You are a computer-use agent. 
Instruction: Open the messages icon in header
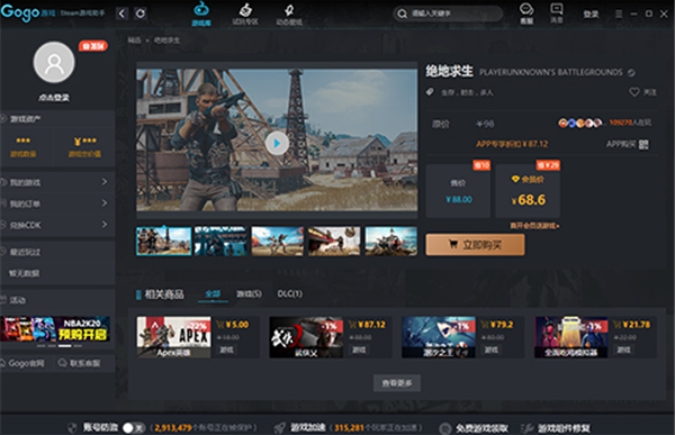(x=556, y=9)
